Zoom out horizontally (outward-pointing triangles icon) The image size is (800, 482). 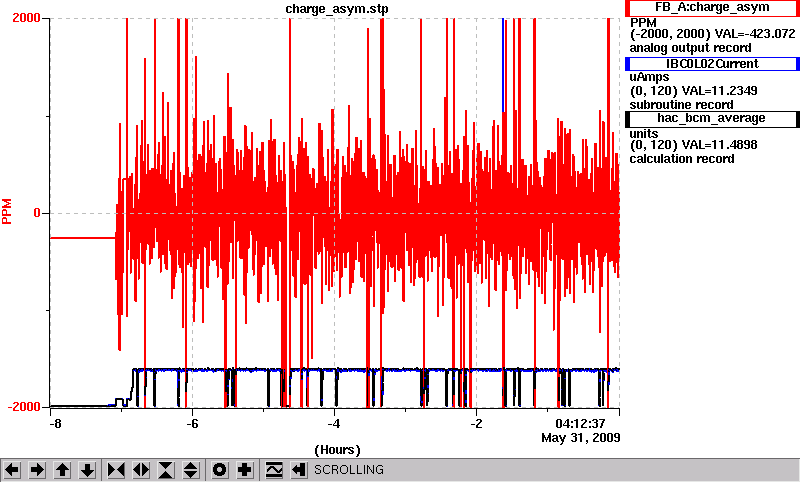point(141,470)
